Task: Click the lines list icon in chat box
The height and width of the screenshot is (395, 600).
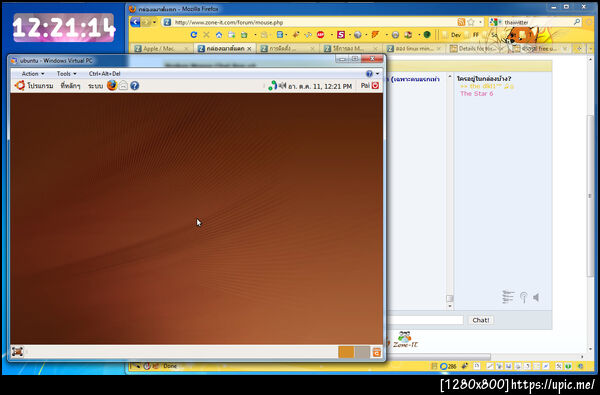Action: pyautogui.click(x=508, y=297)
